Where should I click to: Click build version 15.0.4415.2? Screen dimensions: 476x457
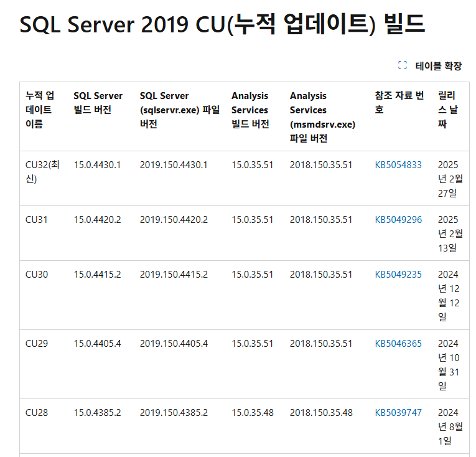tap(97, 275)
